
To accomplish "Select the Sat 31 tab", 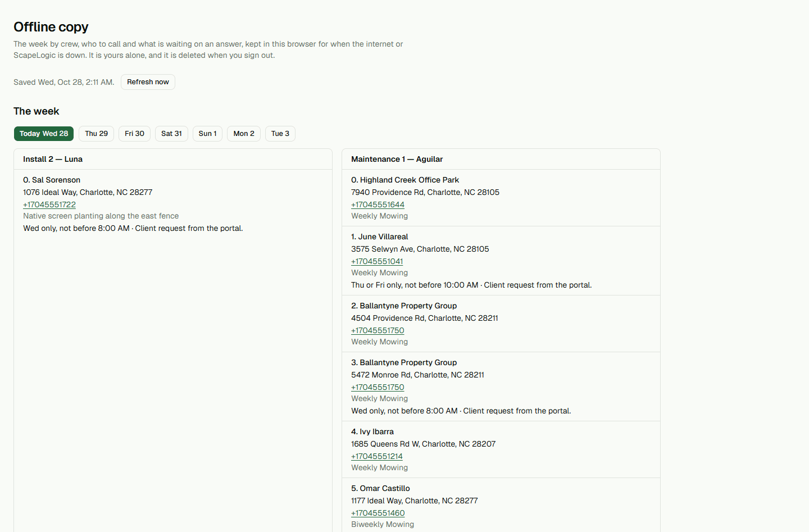I will pos(171,134).
